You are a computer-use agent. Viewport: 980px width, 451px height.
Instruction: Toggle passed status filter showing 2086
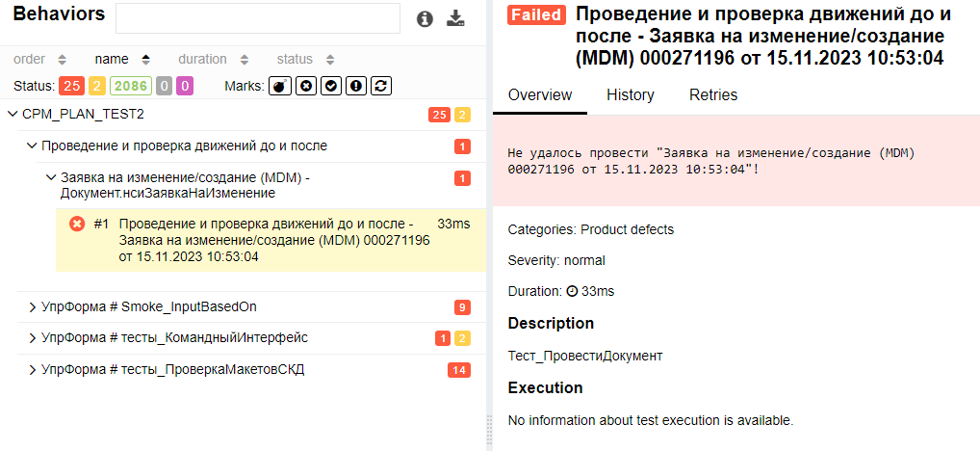tap(130, 86)
